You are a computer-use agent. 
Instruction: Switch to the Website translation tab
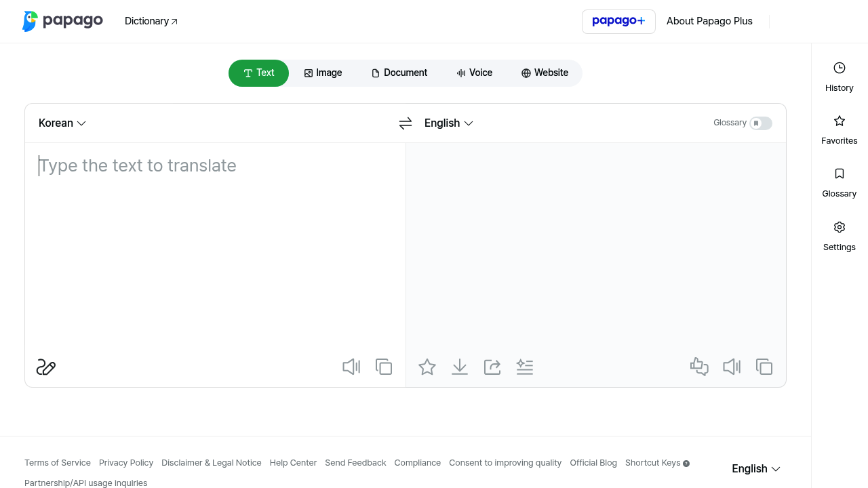point(545,73)
